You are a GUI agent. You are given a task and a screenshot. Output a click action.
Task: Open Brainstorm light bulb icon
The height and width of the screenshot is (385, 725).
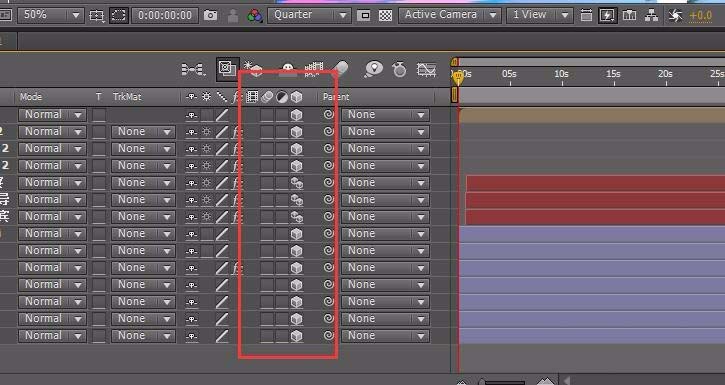373,69
